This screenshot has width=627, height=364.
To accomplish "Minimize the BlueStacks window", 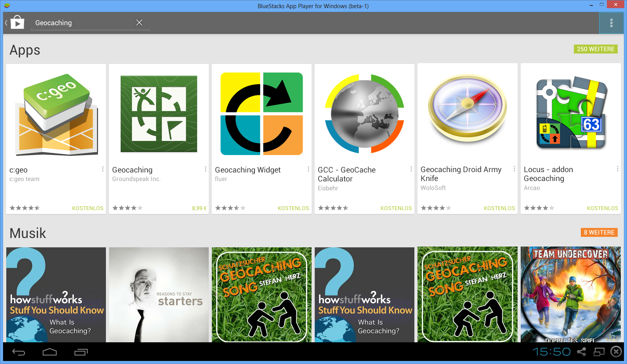I will (x=591, y=5).
